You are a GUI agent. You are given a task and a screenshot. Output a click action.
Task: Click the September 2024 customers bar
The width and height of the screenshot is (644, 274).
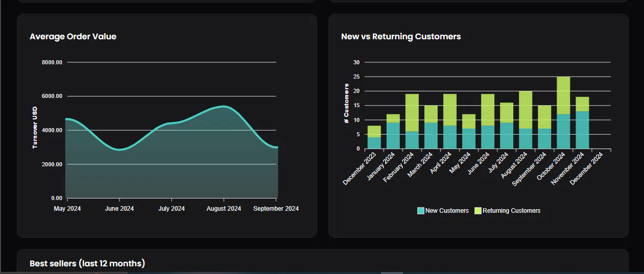tap(544, 127)
